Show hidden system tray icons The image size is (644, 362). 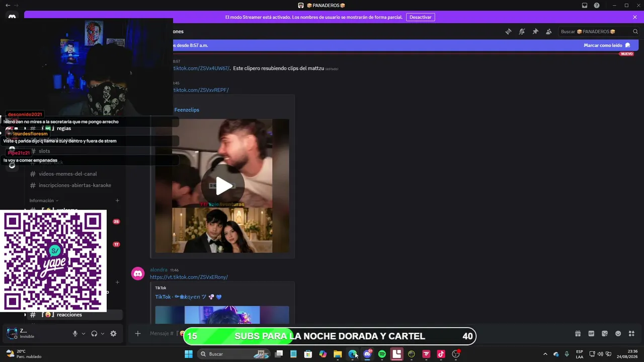tap(545, 354)
